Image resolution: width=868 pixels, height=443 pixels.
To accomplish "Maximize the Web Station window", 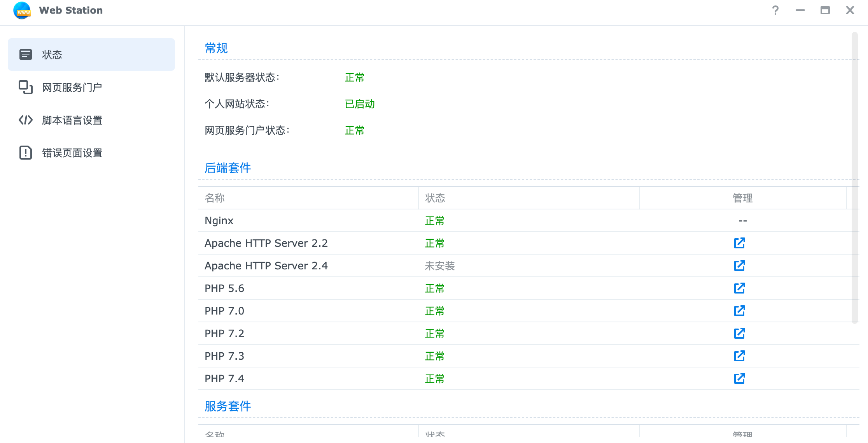I will click(x=825, y=10).
